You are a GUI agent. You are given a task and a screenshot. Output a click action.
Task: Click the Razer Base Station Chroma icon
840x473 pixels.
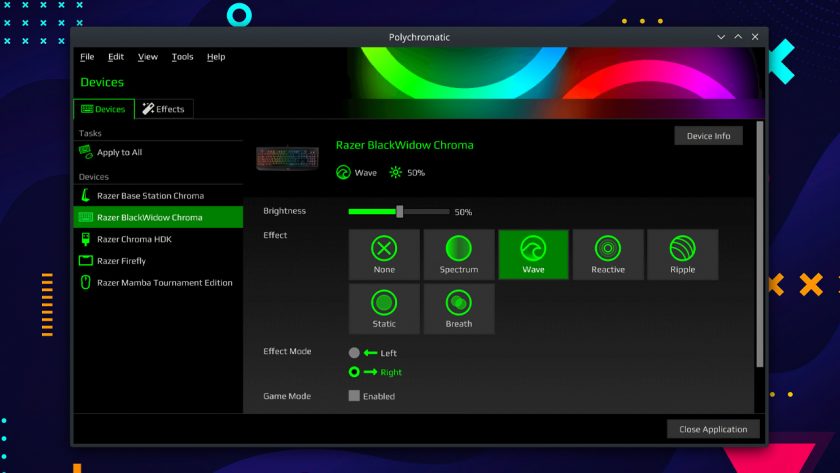tap(85, 196)
